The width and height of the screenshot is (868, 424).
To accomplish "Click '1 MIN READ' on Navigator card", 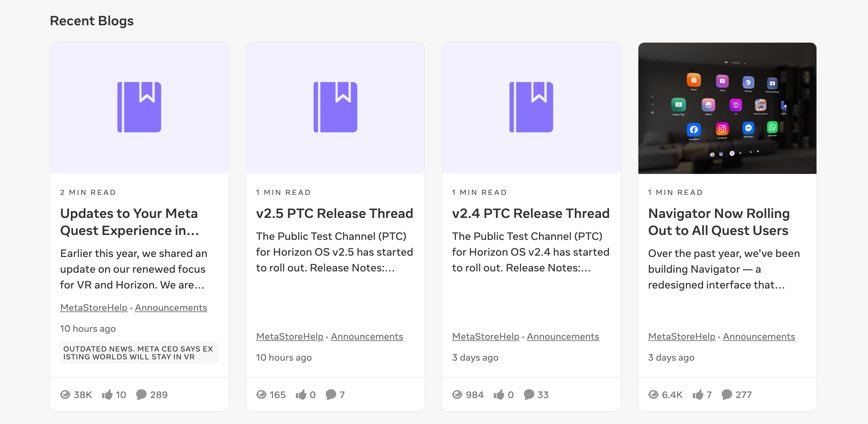I will 675,192.
